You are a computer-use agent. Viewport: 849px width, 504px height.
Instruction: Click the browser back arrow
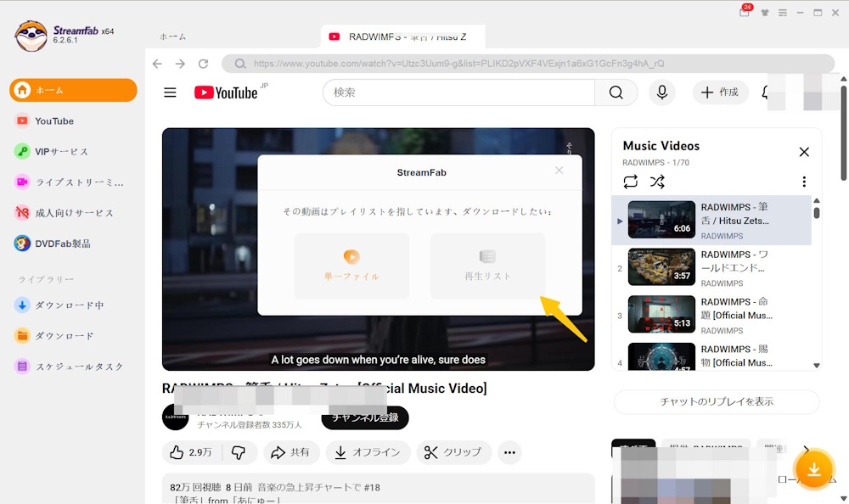tap(157, 64)
